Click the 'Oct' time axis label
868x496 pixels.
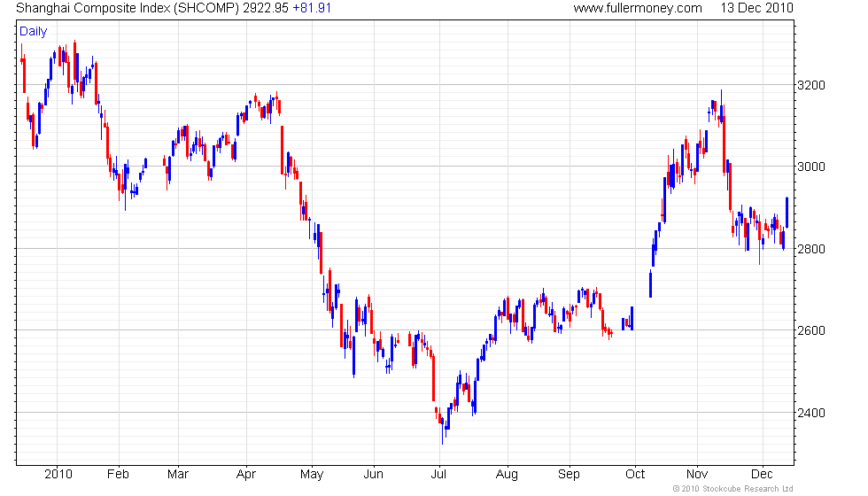click(635, 475)
